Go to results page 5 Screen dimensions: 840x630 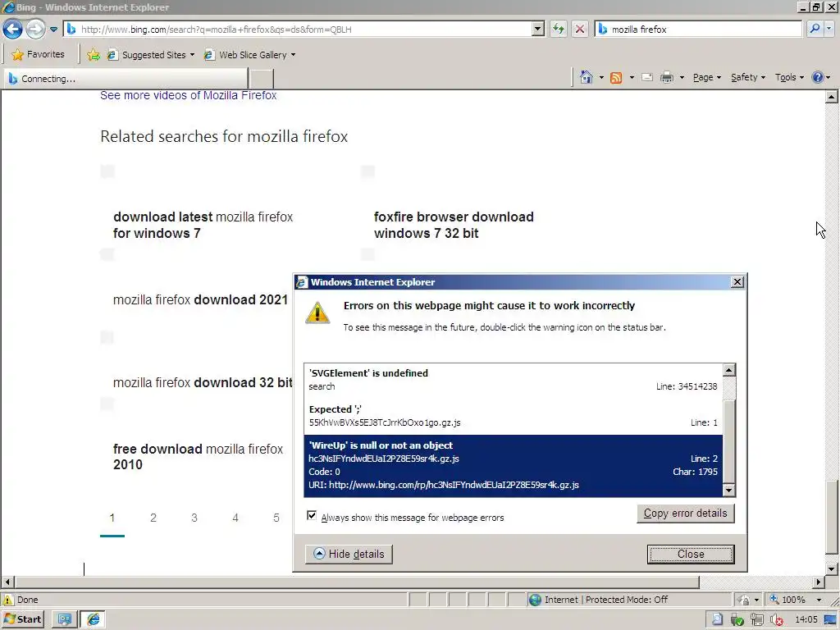[276, 518]
